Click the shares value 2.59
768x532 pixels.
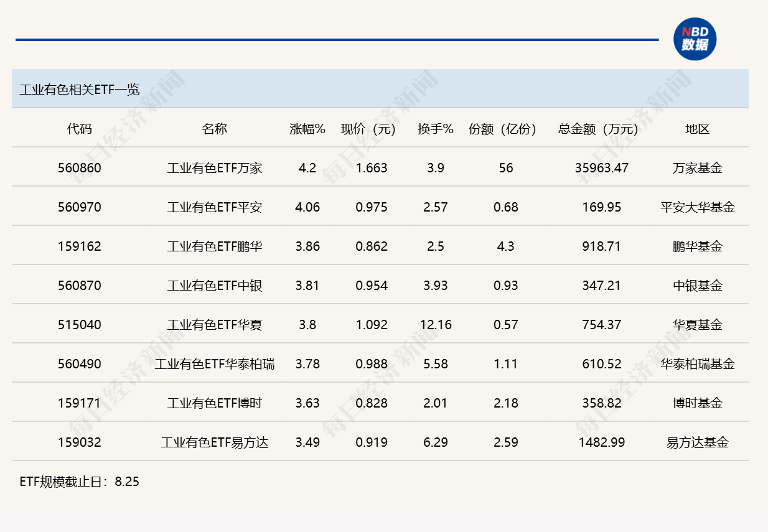pos(506,442)
